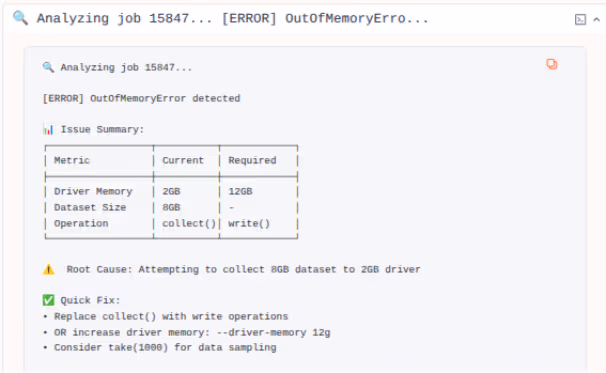The image size is (606, 373).
Task: Click the '12GB' required memory cell
Action: [240, 191]
